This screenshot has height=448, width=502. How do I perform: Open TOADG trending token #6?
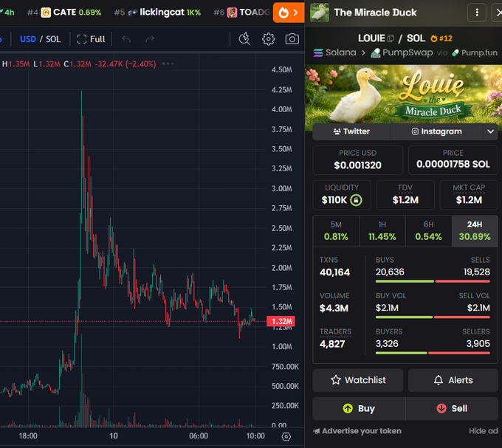pos(242,13)
